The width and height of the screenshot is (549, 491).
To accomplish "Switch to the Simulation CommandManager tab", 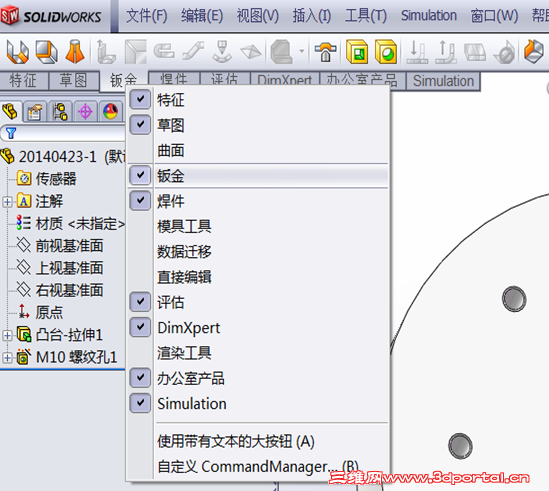I will (x=443, y=81).
